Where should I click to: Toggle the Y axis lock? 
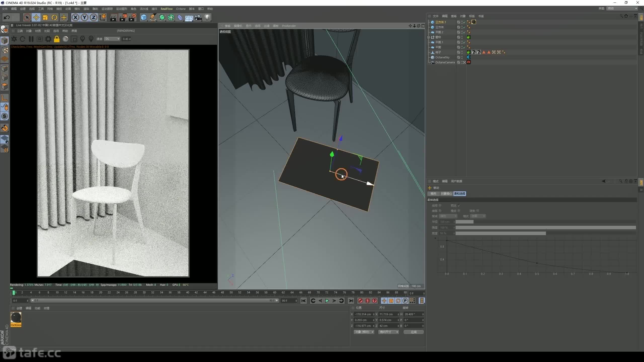point(85,17)
